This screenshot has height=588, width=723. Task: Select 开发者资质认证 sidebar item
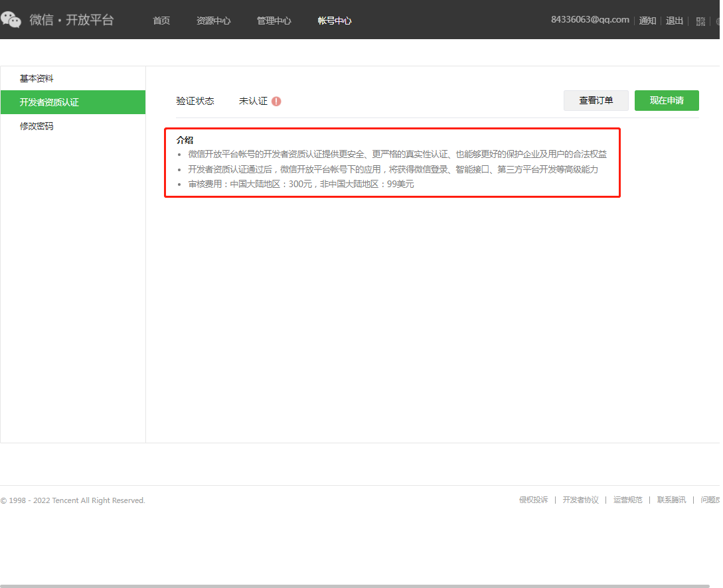(73, 102)
